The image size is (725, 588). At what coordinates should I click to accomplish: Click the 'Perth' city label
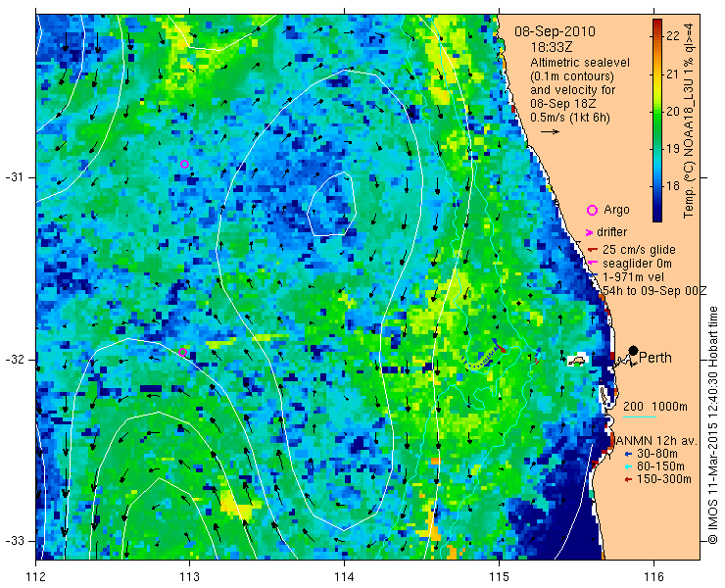pos(655,358)
